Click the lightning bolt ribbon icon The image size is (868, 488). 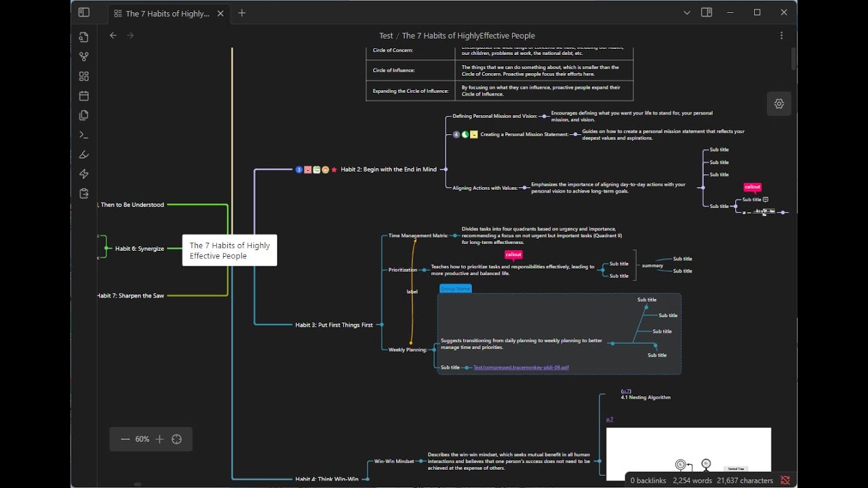pyautogui.click(x=83, y=174)
